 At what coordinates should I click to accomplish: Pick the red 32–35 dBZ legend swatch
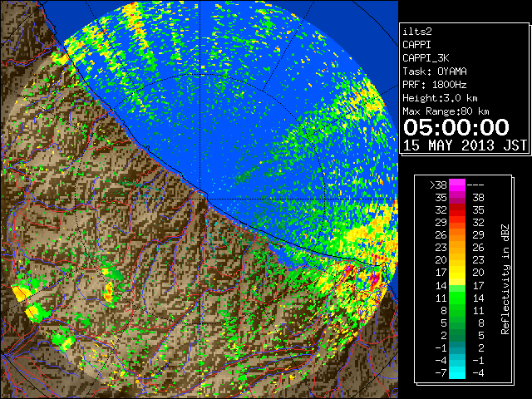pyautogui.click(x=457, y=210)
